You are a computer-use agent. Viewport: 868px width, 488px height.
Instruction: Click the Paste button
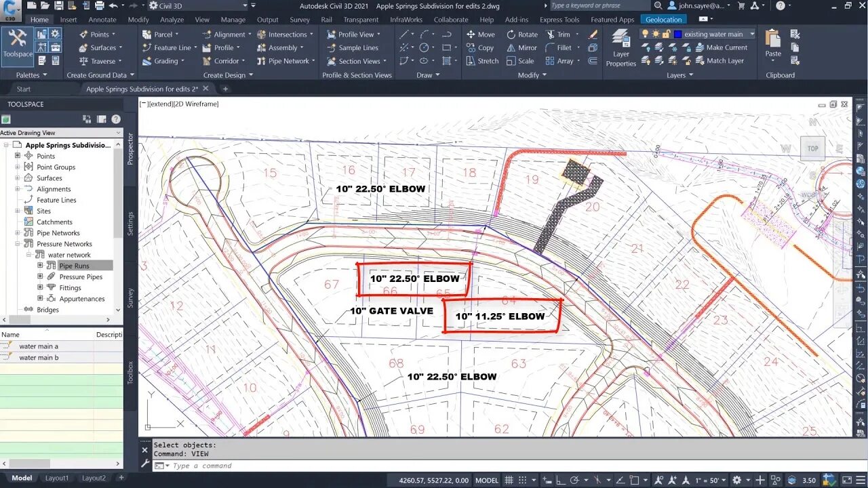(x=773, y=44)
